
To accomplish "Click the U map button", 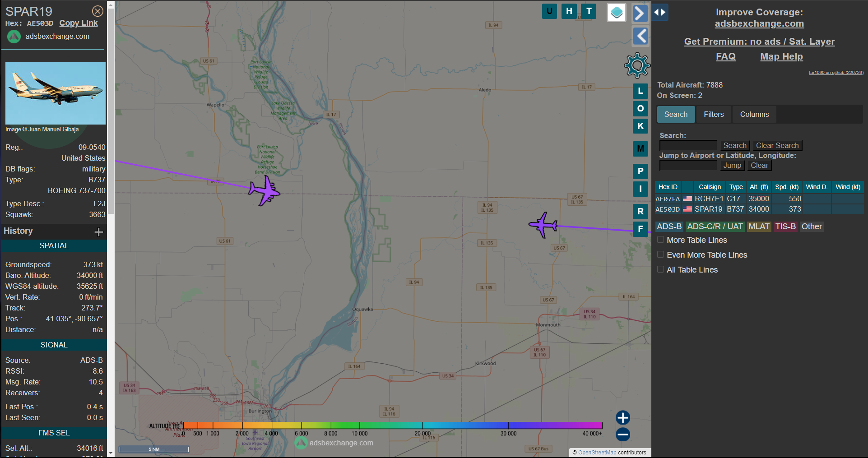I will click(549, 11).
